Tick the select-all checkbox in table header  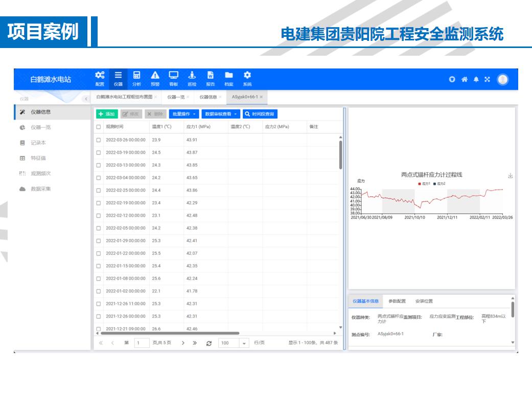(x=99, y=127)
